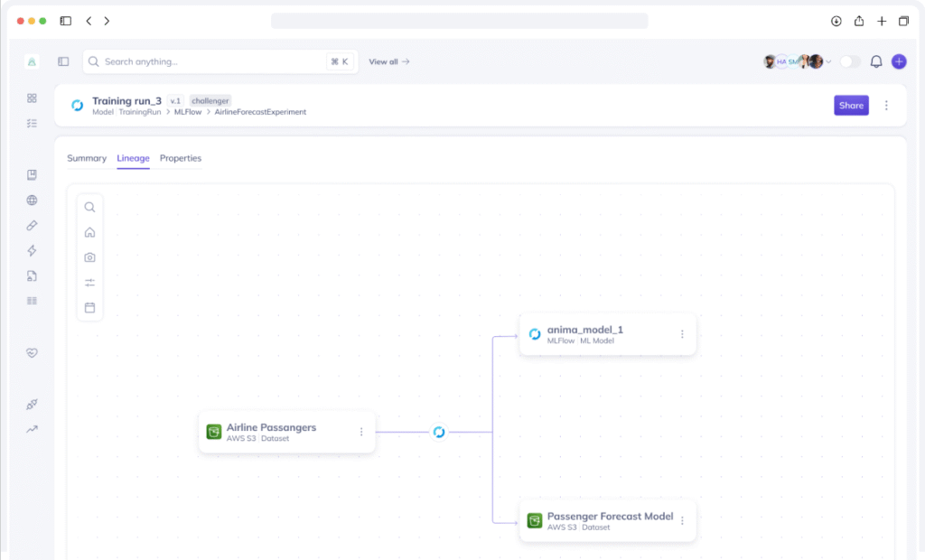Screen dimensions: 925x560
Task: Take a snapshot with the camera icon
Action: (89, 257)
